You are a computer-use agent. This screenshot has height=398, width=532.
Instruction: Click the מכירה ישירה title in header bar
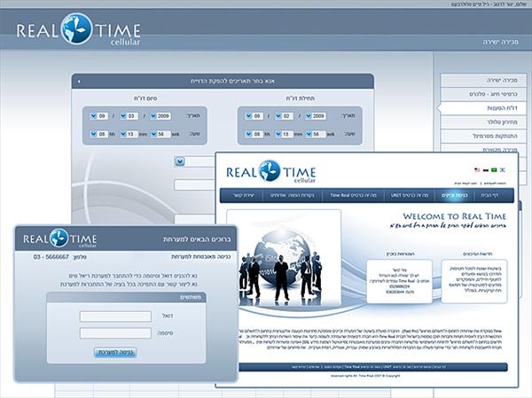coord(501,42)
